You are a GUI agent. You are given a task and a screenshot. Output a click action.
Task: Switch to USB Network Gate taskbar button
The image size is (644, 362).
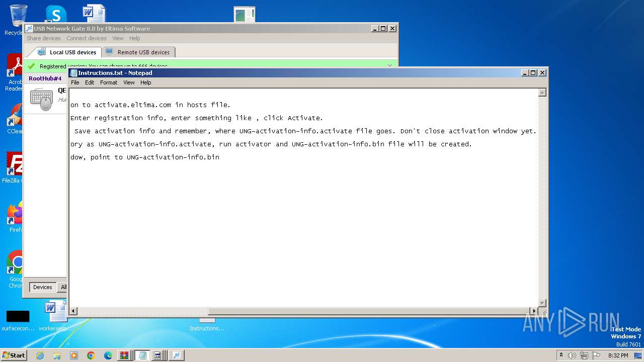coord(177,355)
